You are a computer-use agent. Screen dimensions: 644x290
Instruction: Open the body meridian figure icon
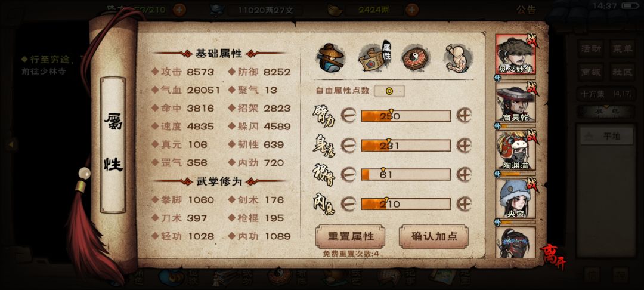click(x=458, y=58)
